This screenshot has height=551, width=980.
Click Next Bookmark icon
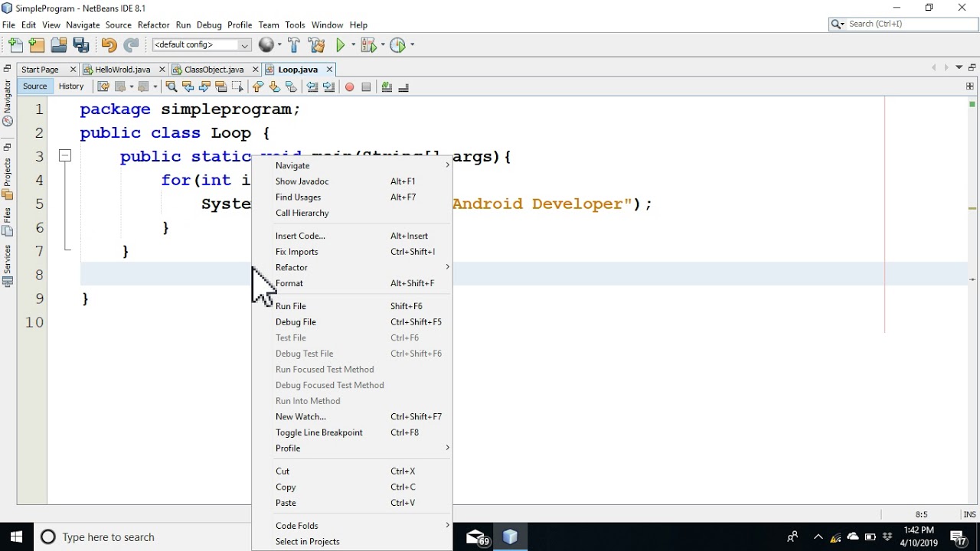point(274,86)
